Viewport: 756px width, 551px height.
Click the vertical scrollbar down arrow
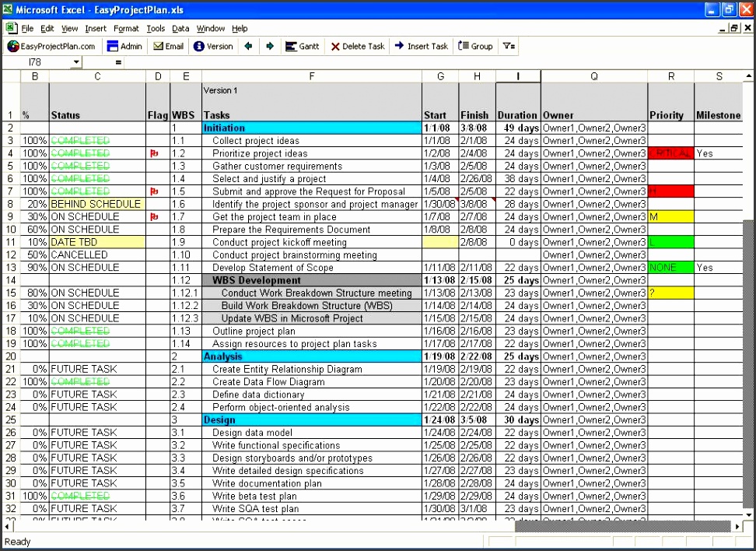[749, 514]
